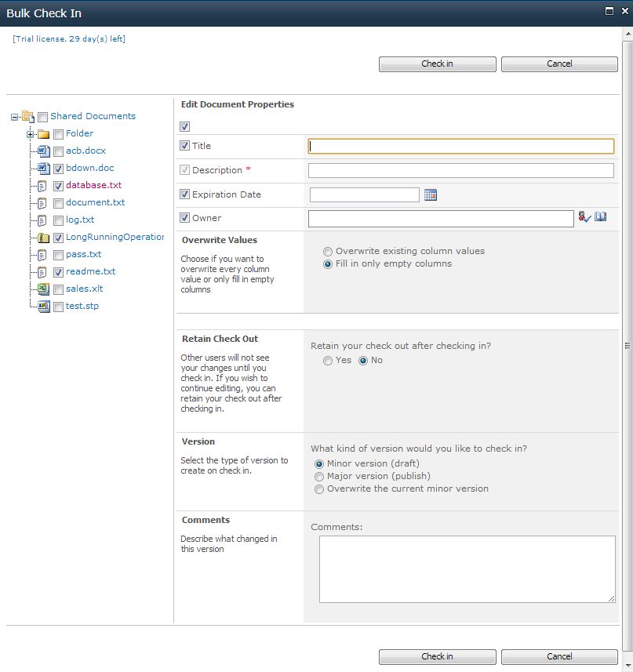Click into the Comments text area
Viewport: 633px width, 672px height.
467,568
